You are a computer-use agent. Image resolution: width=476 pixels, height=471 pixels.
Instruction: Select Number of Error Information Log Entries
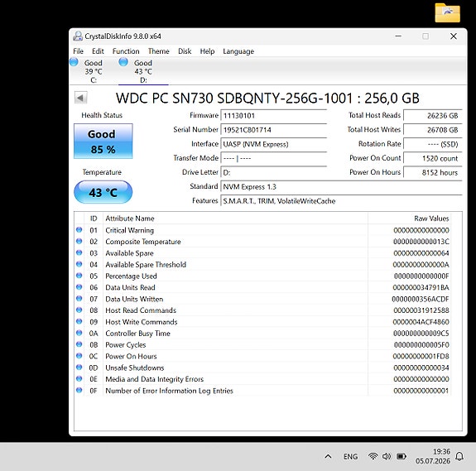pos(169,391)
